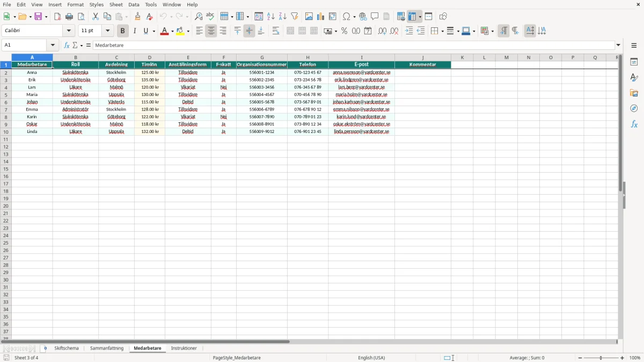The width and height of the screenshot is (644, 362).
Task: Insert an image
Action: pyautogui.click(x=309, y=17)
